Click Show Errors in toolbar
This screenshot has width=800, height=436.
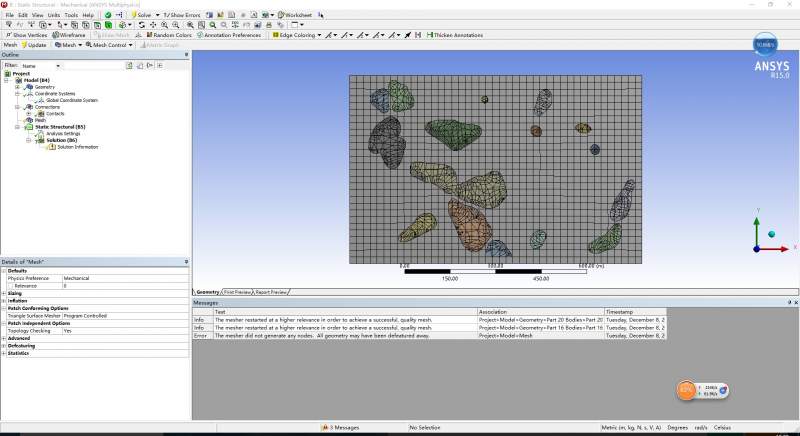coord(182,15)
